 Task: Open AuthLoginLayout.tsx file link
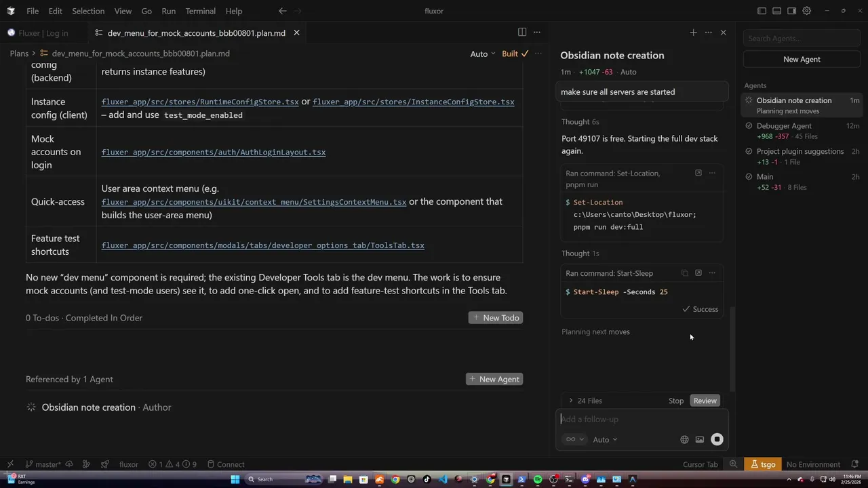click(x=214, y=152)
